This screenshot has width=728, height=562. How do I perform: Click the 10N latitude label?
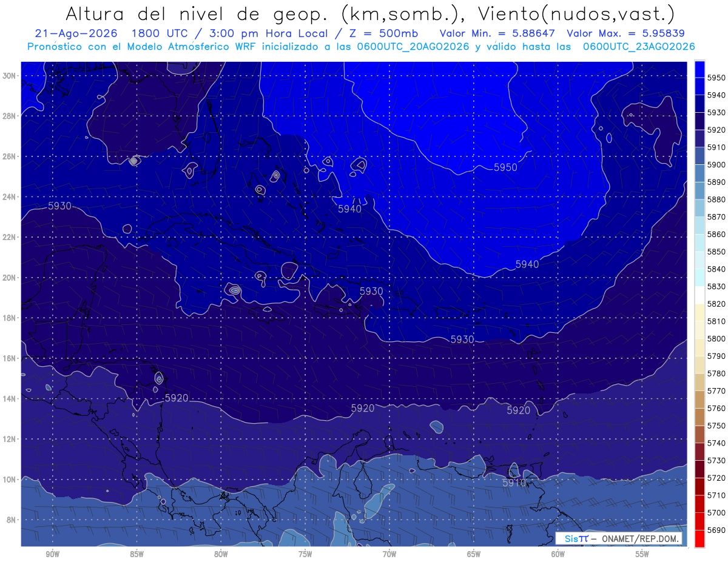9,480
